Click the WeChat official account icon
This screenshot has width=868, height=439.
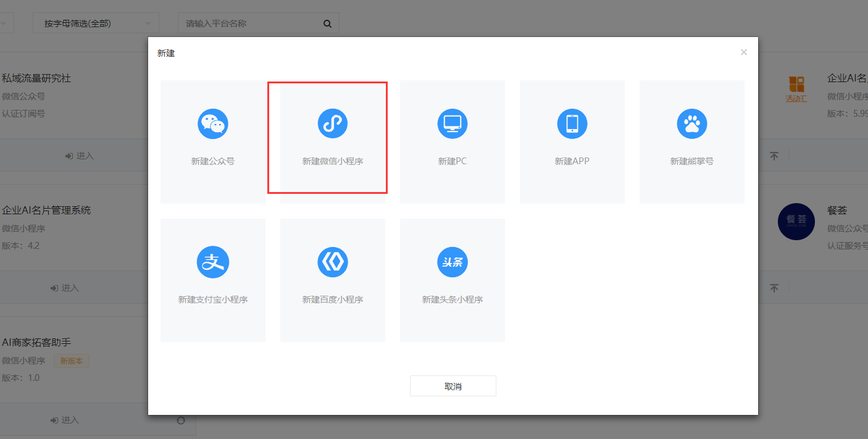coord(213,123)
